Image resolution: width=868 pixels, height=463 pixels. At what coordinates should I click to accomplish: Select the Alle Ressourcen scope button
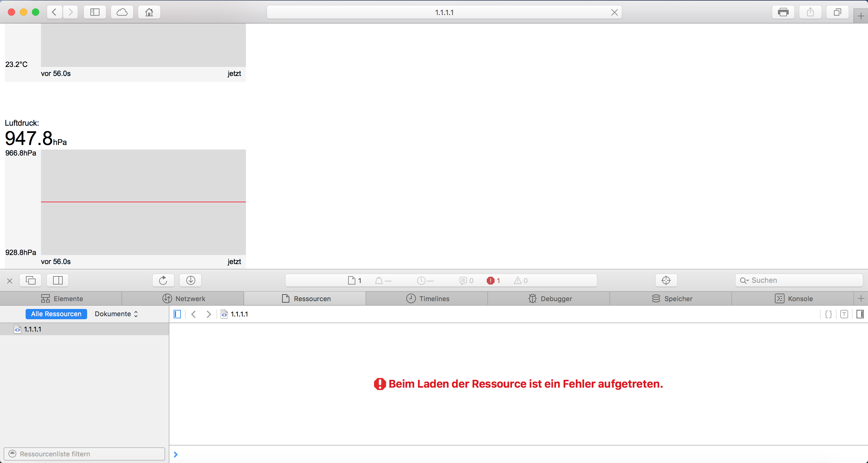point(56,314)
